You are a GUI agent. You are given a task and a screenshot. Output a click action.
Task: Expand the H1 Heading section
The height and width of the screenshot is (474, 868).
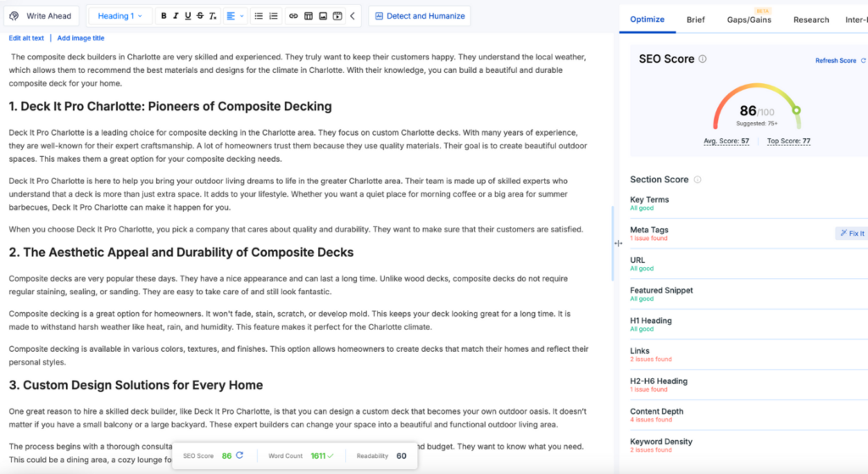pyautogui.click(x=748, y=325)
